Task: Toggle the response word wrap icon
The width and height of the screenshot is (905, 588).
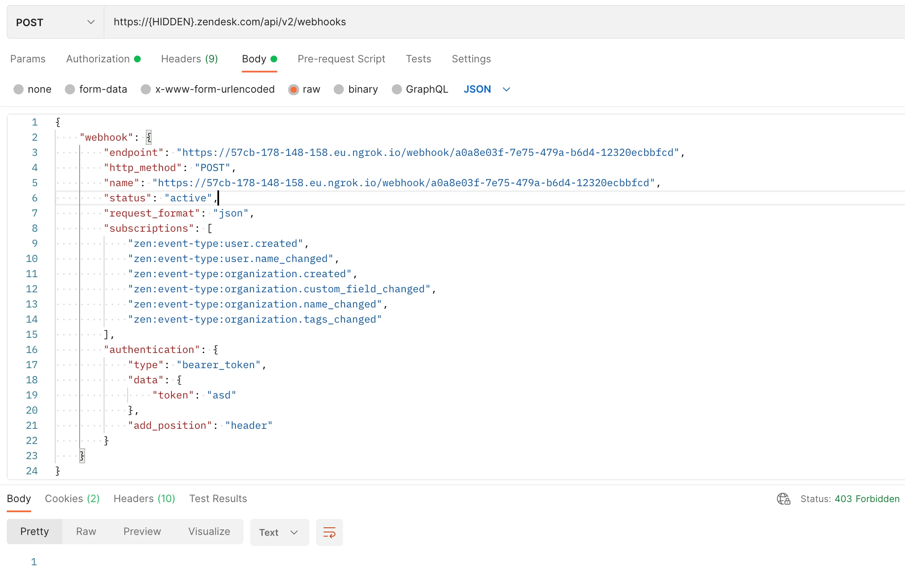Action: 329,532
